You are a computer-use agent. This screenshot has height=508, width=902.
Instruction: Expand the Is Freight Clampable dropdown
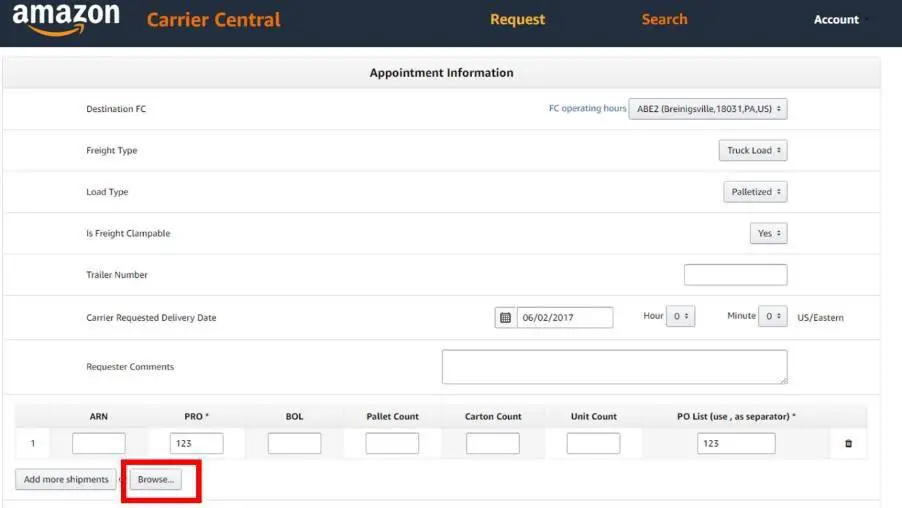[768, 233]
